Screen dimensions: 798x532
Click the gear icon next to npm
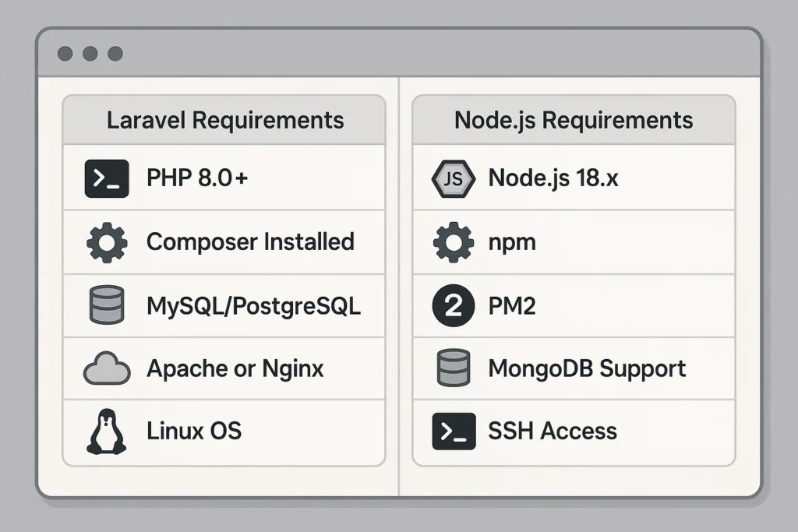[454, 242]
